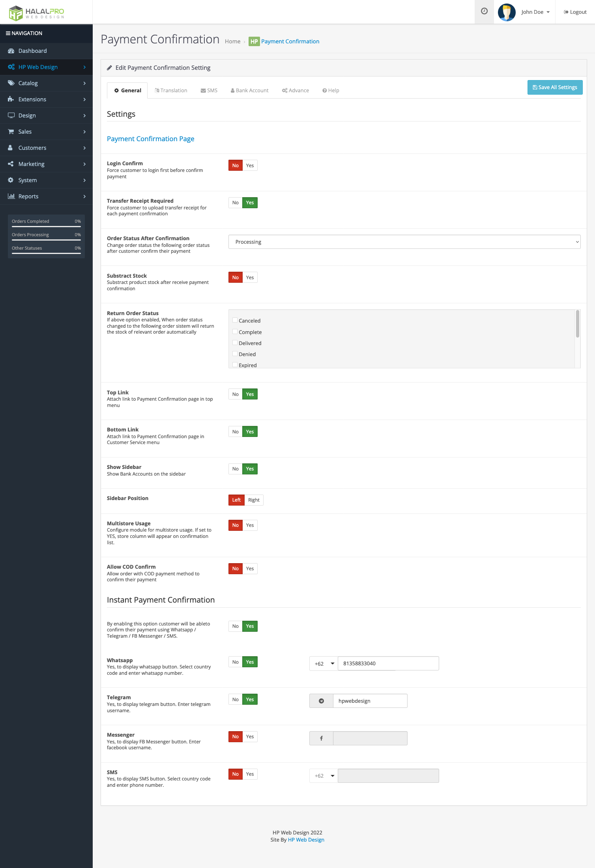This screenshot has height=868, width=595.
Task: Log out of the admin panel
Action: (x=575, y=12)
